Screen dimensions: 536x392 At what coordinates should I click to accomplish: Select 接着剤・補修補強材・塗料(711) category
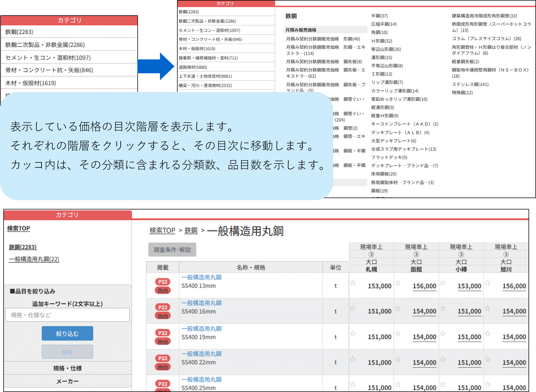(x=226, y=58)
